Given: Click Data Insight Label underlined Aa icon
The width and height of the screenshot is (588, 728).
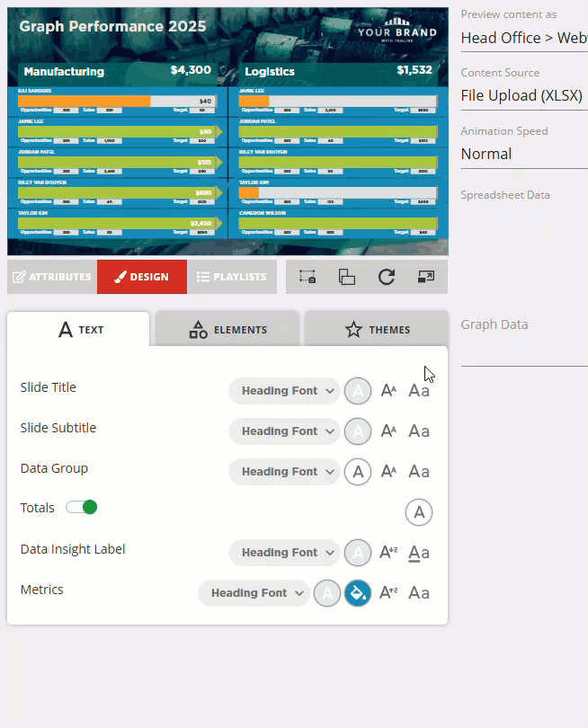Looking at the screenshot, I should pos(419,553).
